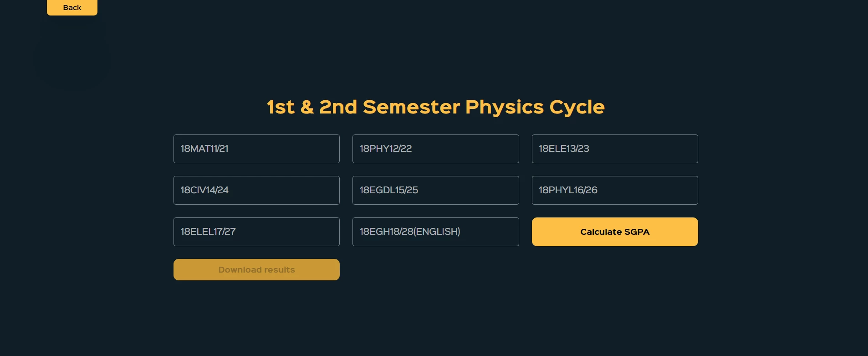Image resolution: width=868 pixels, height=356 pixels.
Task: Select the 18ELE13/23 marks field
Action: (614, 149)
